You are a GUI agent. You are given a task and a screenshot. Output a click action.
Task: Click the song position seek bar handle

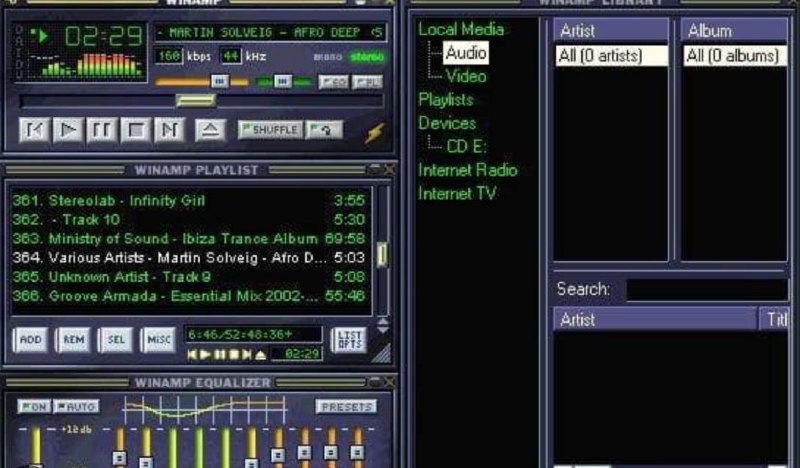195,101
